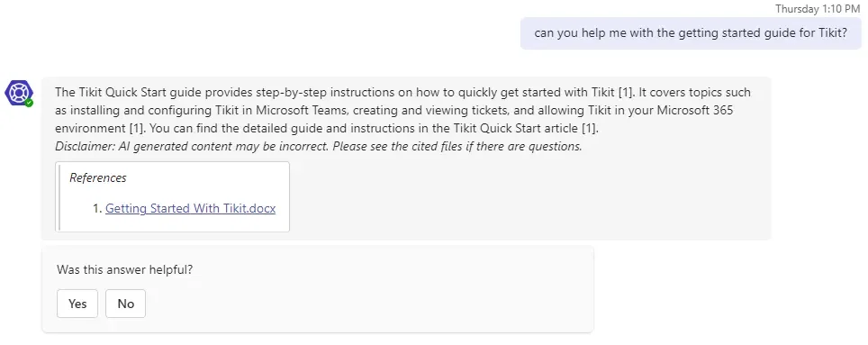Choose No for answer helpfulness
Image resolution: width=868 pixels, height=345 pixels.
(x=126, y=304)
